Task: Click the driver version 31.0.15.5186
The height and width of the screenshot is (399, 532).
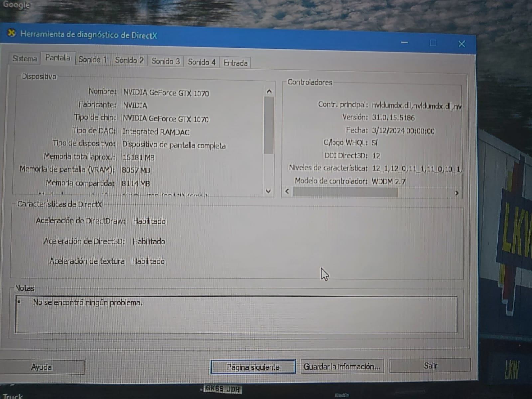Action: coord(393,118)
